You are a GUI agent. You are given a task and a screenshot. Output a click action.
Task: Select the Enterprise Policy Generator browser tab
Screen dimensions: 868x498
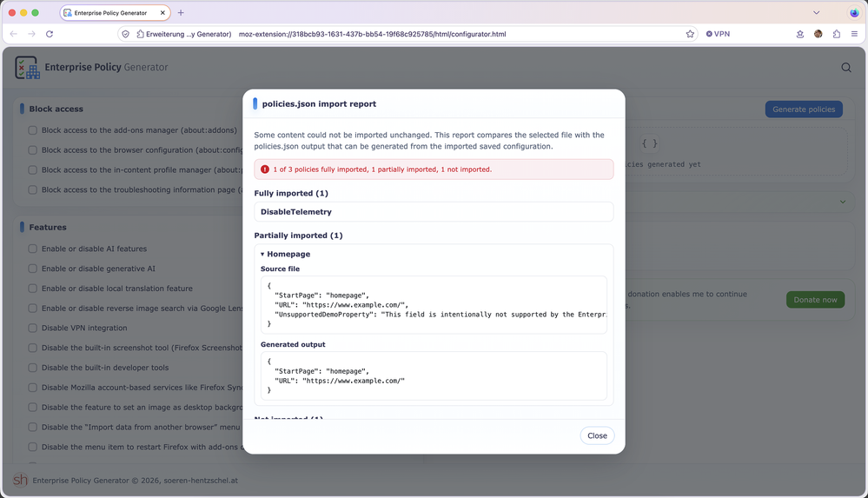116,12
